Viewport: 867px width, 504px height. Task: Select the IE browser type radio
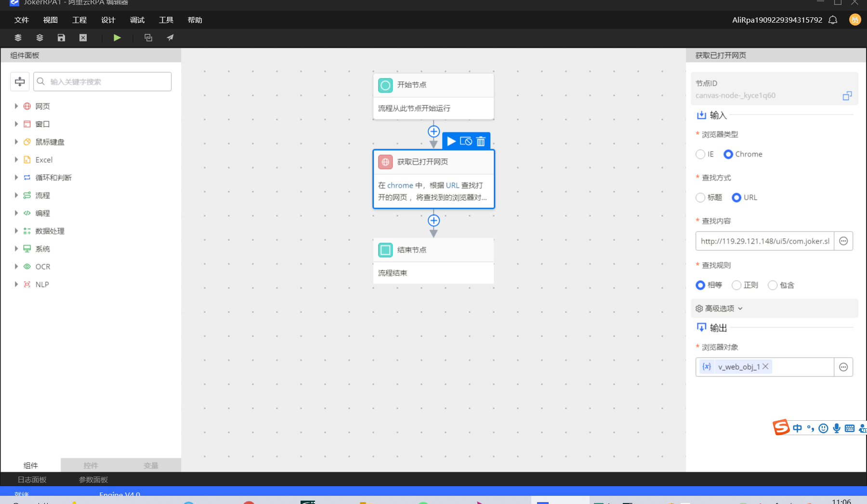click(x=700, y=154)
